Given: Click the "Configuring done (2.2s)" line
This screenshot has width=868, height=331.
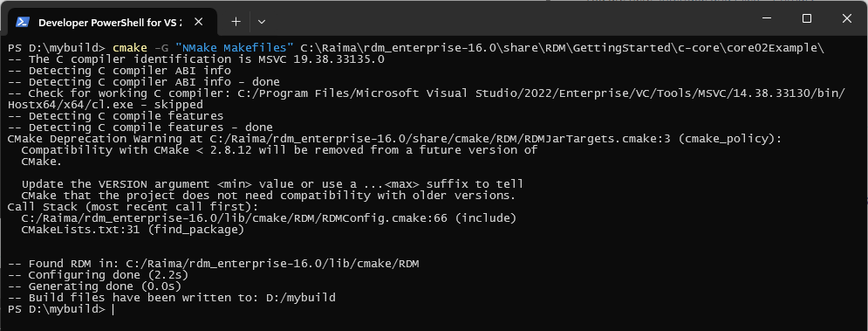Looking at the screenshot, I should pyautogui.click(x=99, y=276).
